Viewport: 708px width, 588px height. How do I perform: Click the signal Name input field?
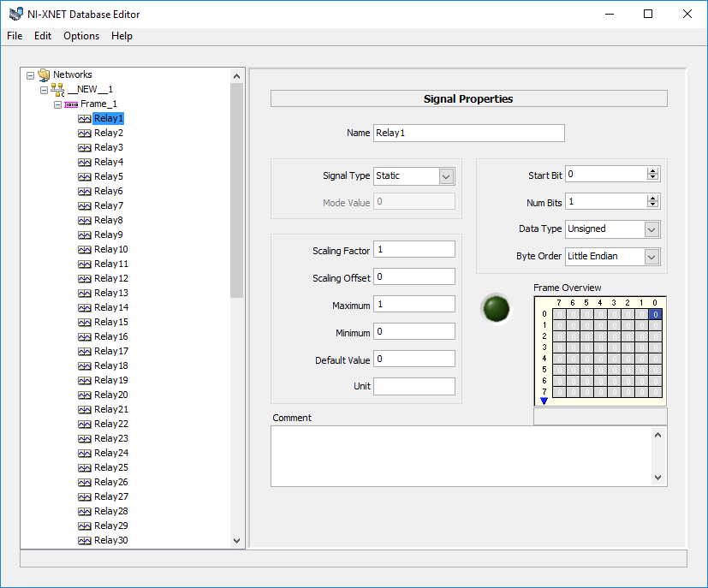coord(468,134)
